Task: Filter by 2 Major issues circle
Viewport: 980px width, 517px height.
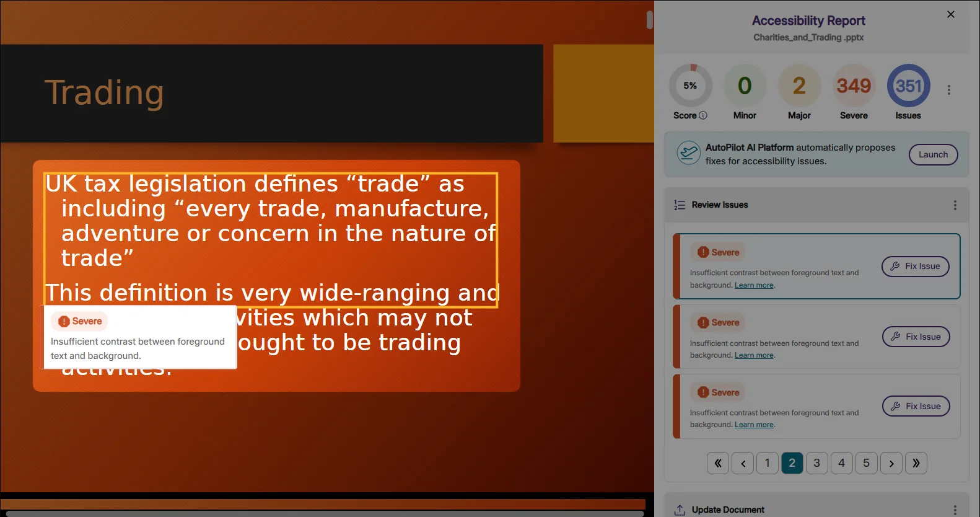Action: (799, 86)
